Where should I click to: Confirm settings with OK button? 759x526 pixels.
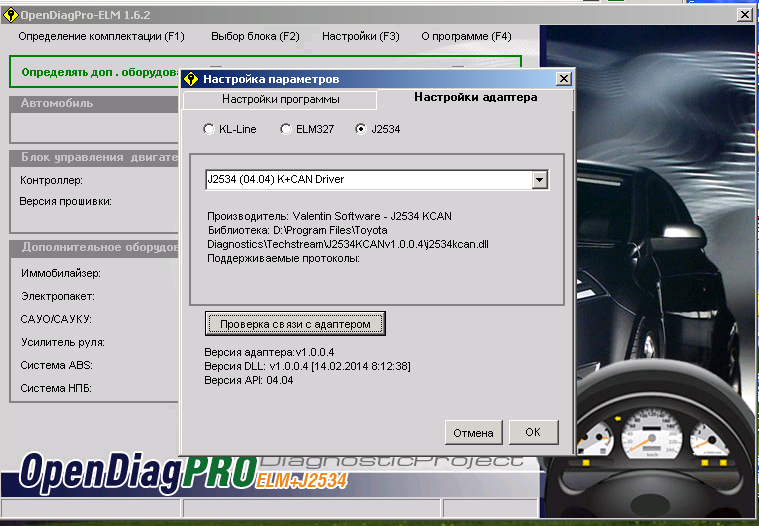tap(533, 432)
